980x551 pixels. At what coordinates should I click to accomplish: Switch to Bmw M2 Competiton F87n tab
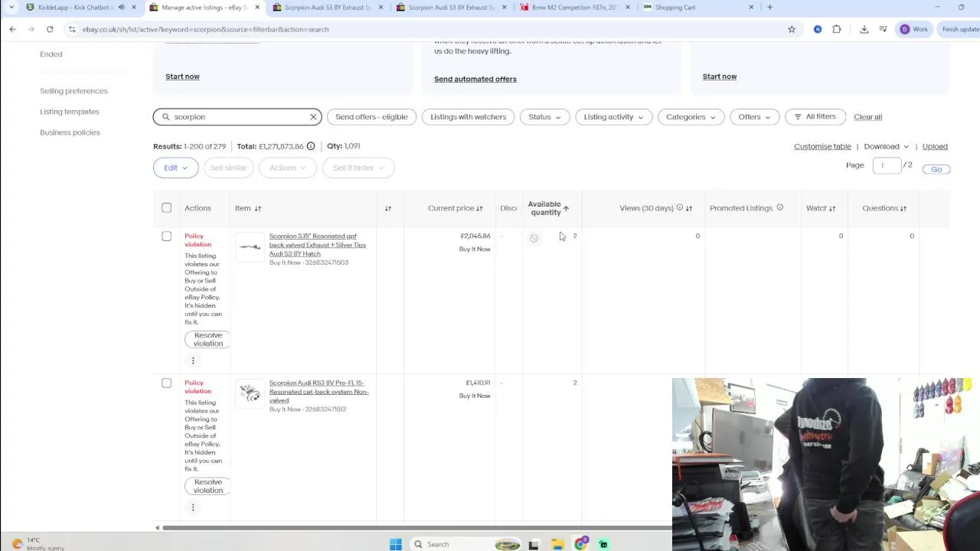click(574, 8)
